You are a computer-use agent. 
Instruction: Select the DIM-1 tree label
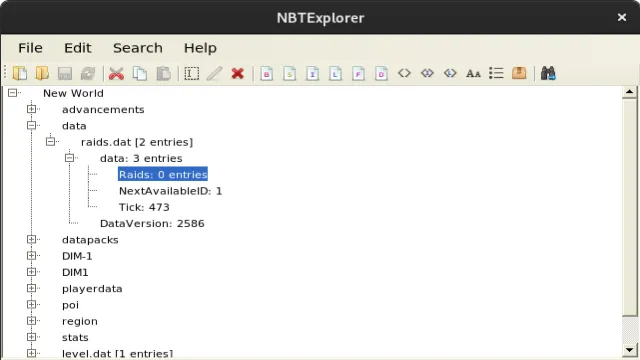click(77, 256)
